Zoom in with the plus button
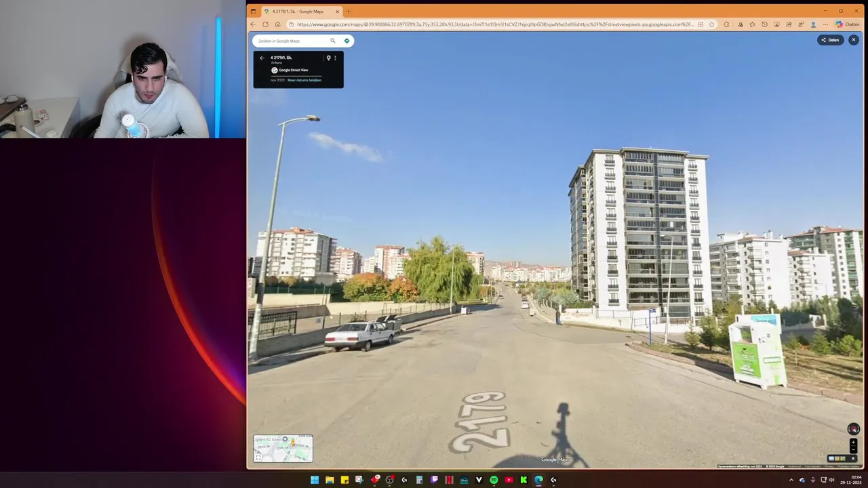Screen dimensions: 868x488 point(853,442)
